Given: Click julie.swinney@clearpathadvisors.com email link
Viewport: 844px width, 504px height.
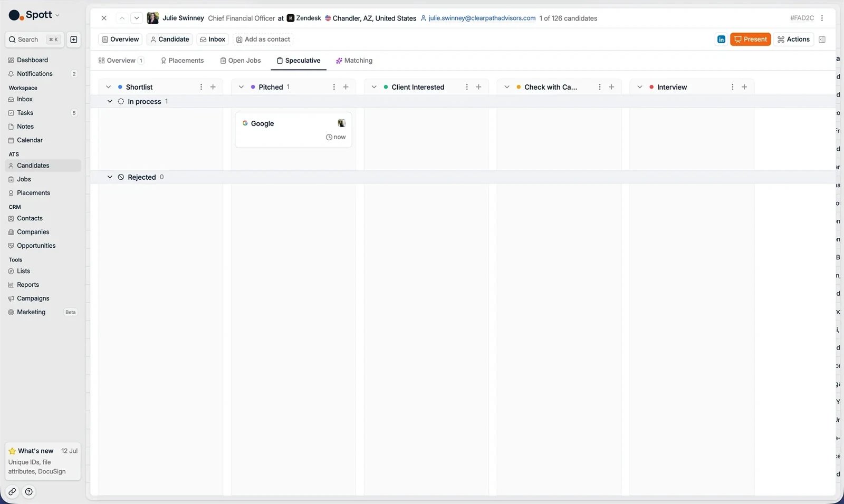Looking at the screenshot, I should 482,18.
